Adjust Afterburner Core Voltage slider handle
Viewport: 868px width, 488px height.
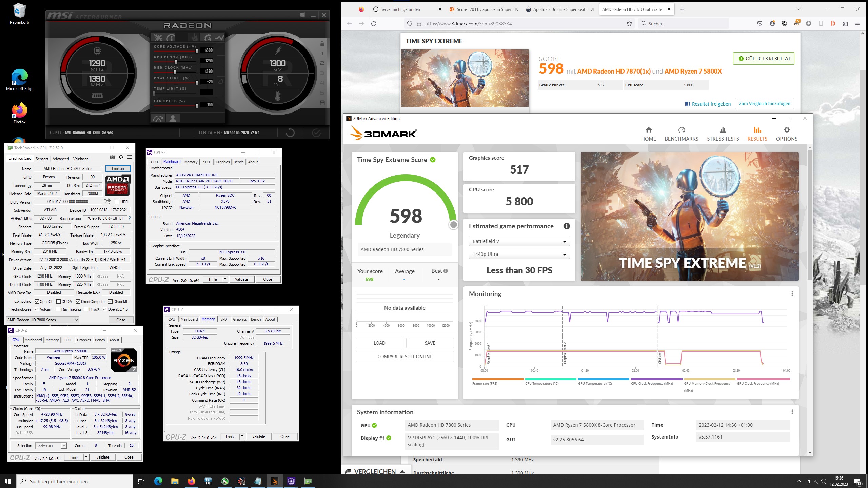[x=196, y=51]
